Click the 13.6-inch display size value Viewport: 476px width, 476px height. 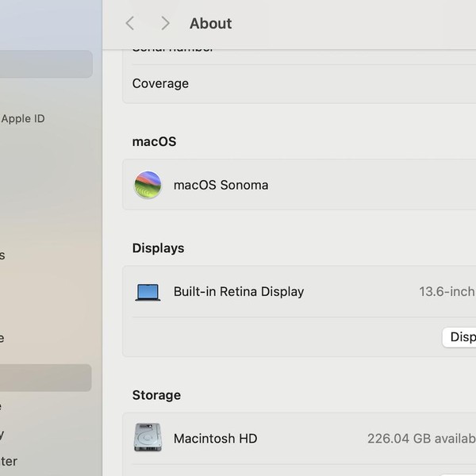447,291
